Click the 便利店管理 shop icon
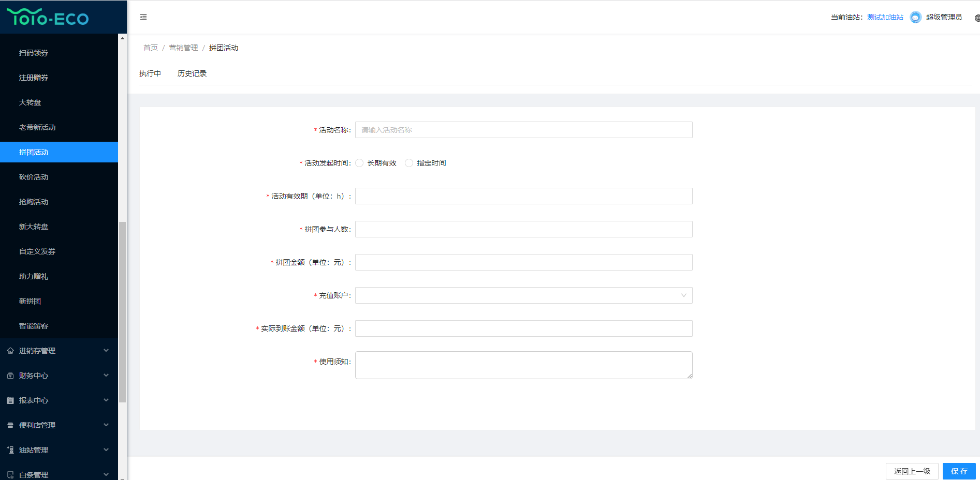The height and width of the screenshot is (480, 980). point(10,425)
